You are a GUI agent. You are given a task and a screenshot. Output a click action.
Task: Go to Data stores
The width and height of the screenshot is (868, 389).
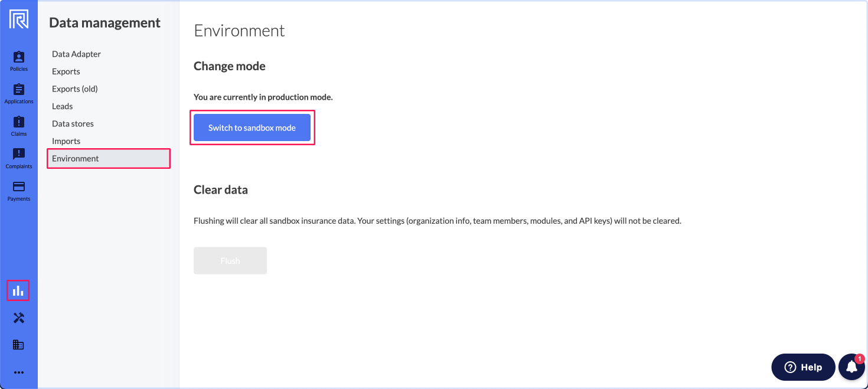point(73,123)
